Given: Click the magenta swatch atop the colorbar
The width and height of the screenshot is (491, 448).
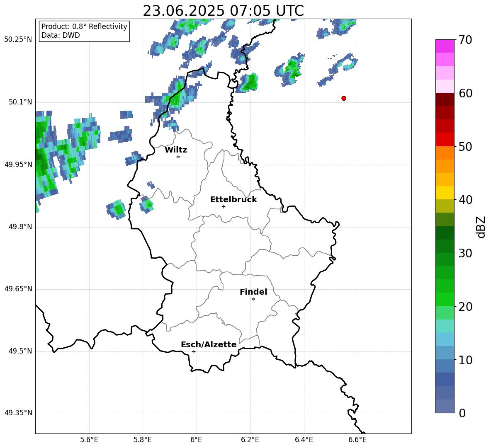Looking at the screenshot, I should point(445,46).
